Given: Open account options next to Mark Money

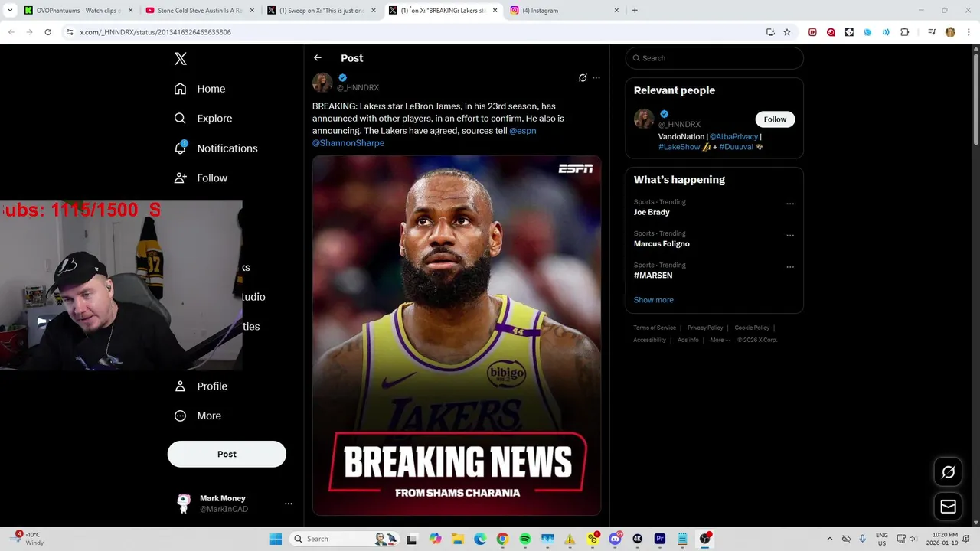Looking at the screenshot, I should (x=289, y=504).
